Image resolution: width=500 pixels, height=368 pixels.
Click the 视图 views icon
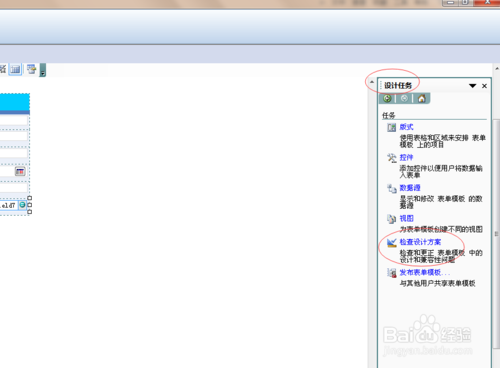click(x=391, y=219)
